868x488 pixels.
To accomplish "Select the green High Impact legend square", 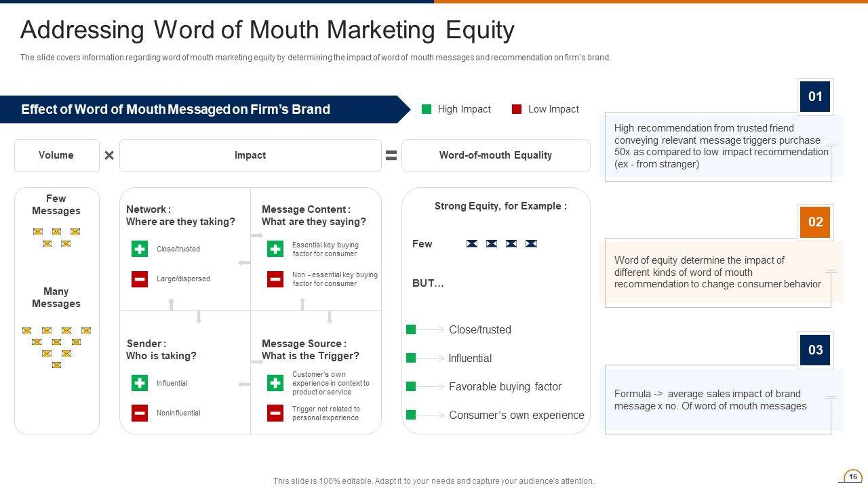I will 427,109.
